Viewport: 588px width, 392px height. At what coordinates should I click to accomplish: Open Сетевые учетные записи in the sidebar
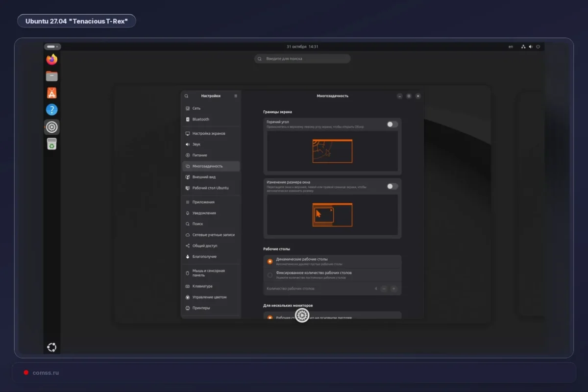click(211, 235)
